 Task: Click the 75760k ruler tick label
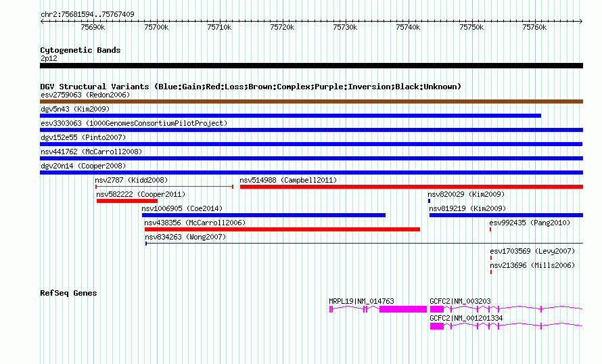tap(534, 27)
